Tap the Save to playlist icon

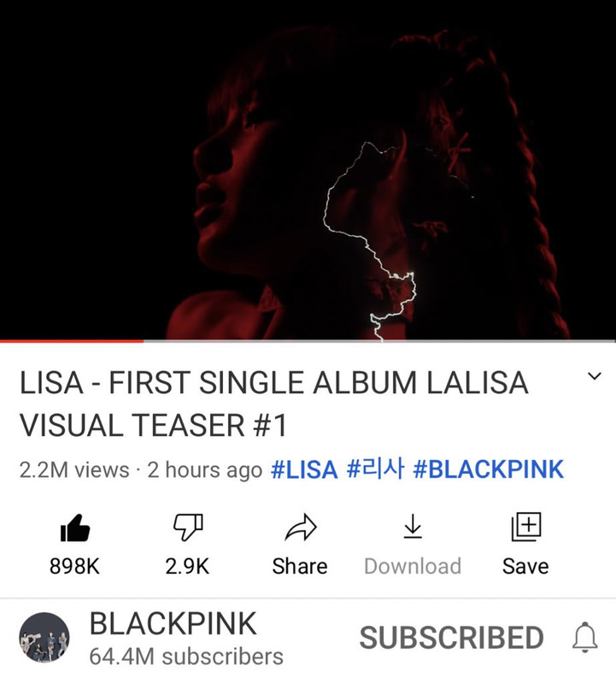point(525,527)
